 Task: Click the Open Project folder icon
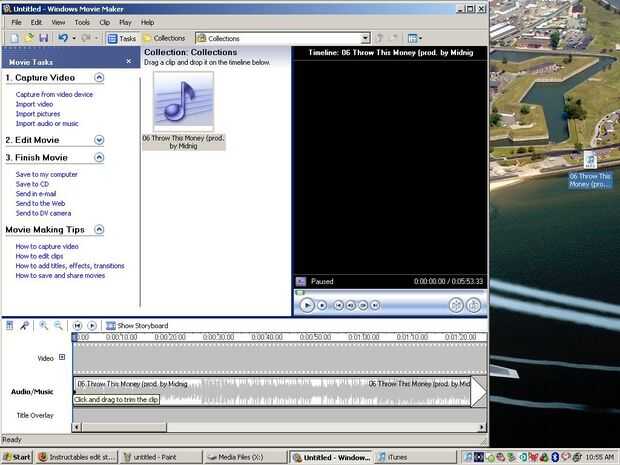29,38
